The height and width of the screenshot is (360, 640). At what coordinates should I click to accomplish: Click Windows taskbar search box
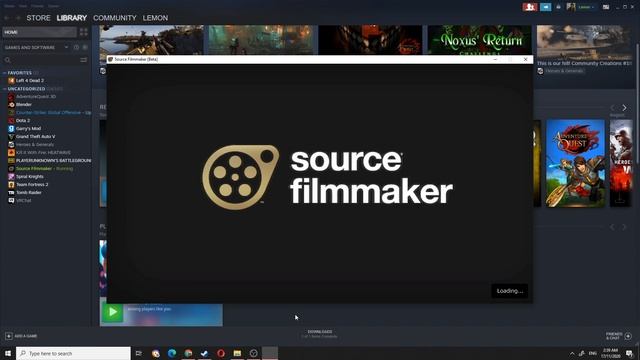click(73, 353)
